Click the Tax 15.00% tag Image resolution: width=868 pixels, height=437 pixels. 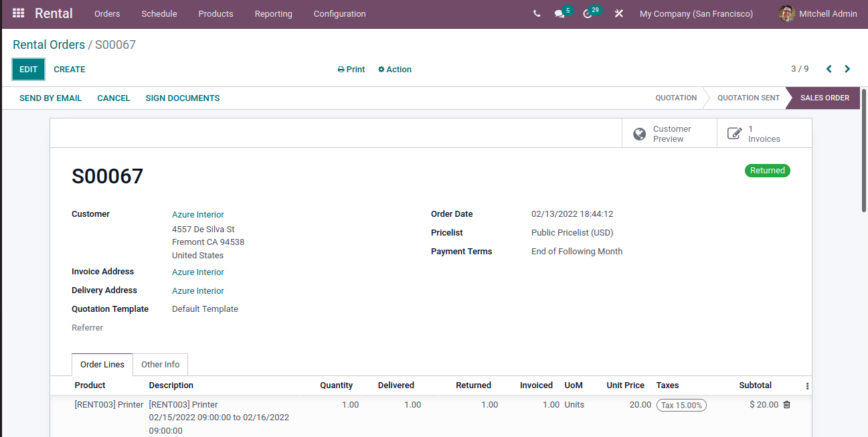point(681,406)
